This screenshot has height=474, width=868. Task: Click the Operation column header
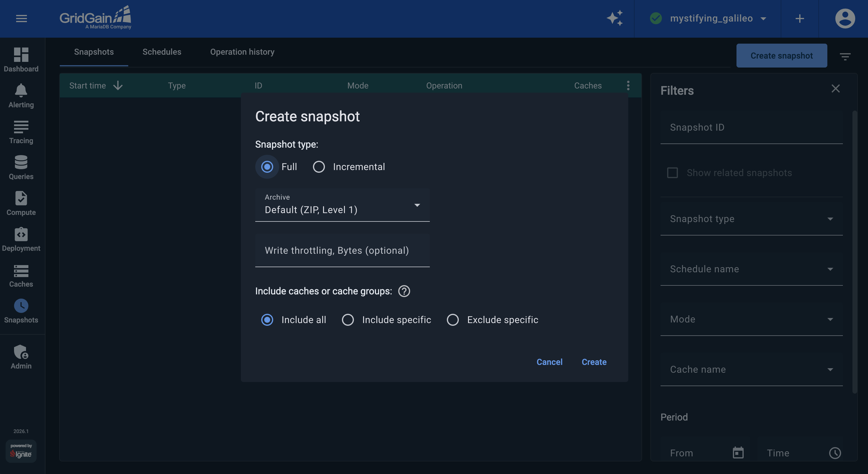click(x=444, y=85)
